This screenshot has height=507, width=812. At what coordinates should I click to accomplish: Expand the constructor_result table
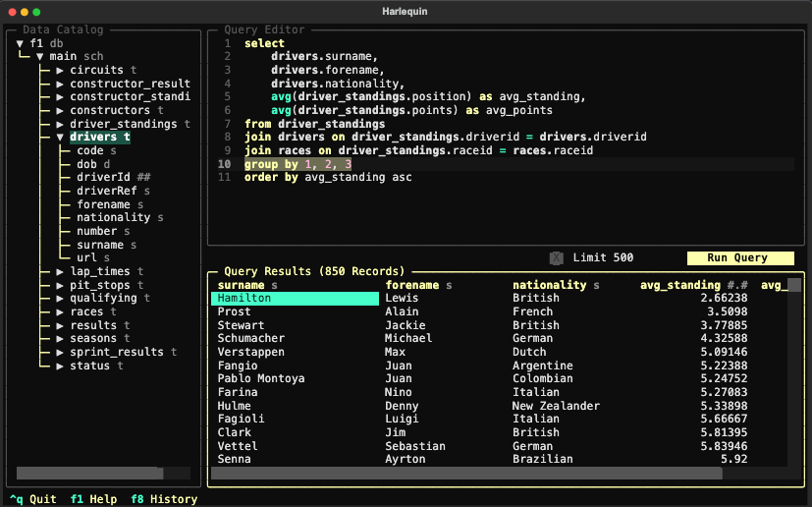60,84
